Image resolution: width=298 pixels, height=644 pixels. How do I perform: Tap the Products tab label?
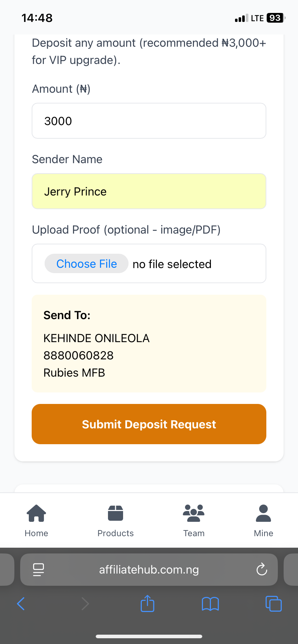[x=116, y=533]
